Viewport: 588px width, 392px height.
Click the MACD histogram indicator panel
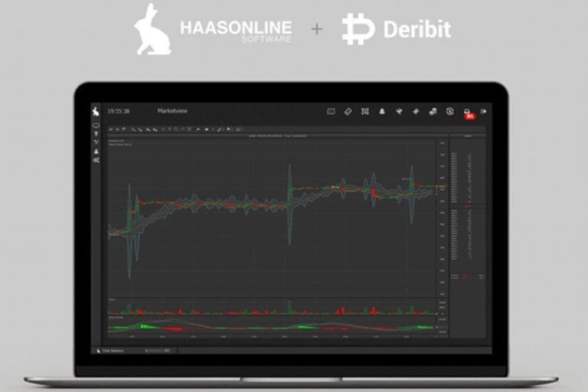click(273, 325)
